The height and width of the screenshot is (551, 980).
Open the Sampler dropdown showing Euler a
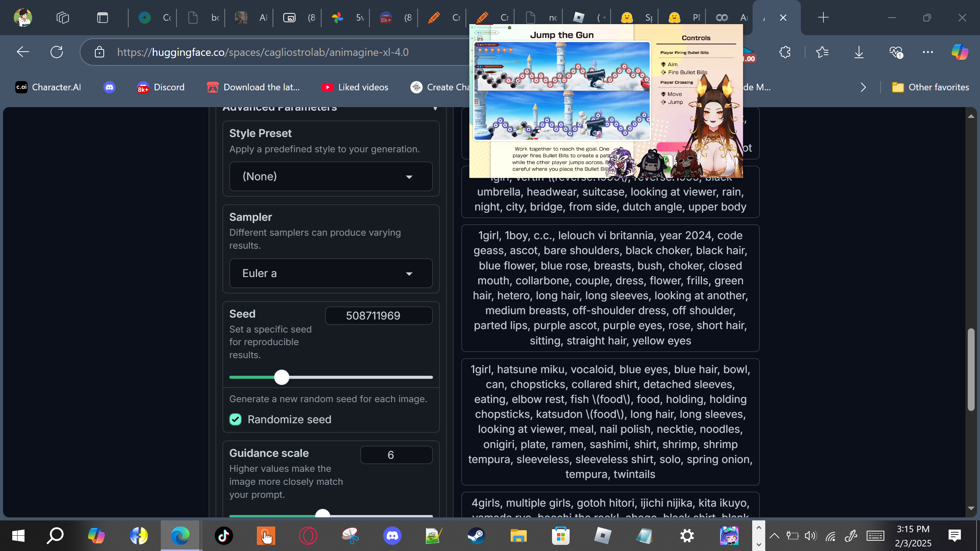pyautogui.click(x=331, y=273)
